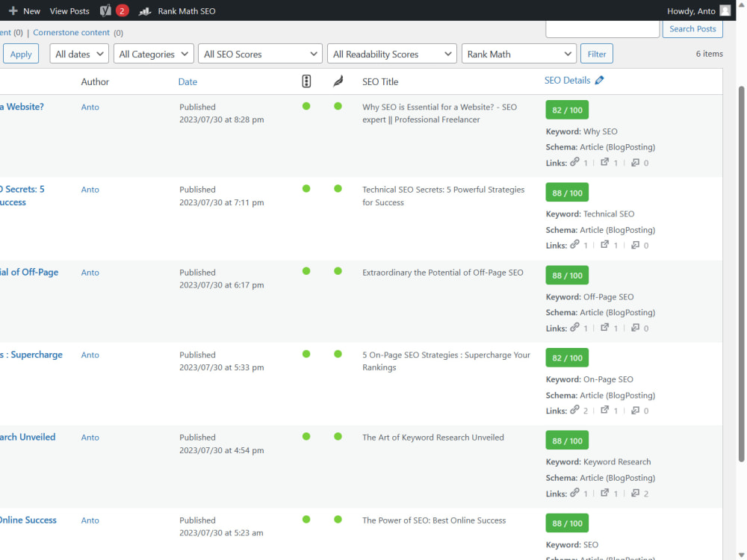Open the post title ending 'Supercharge'
This screenshot has width=747, height=560.
[x=31, y=354]
